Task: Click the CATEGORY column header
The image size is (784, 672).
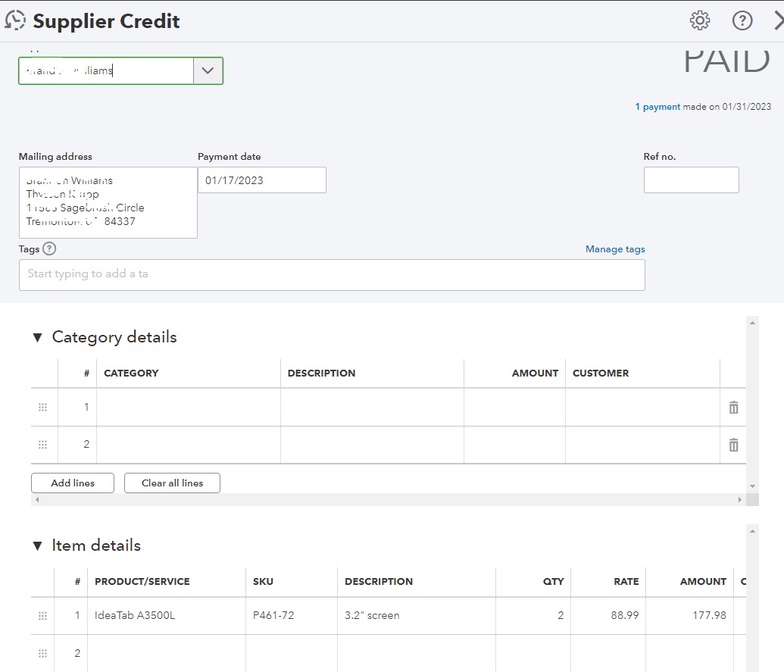Action: coord(131,373)
